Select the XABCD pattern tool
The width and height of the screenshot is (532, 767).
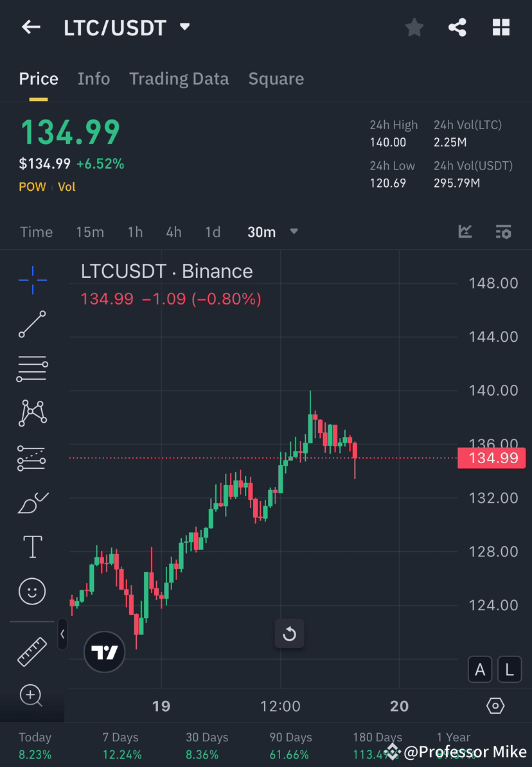pos(32,413)
